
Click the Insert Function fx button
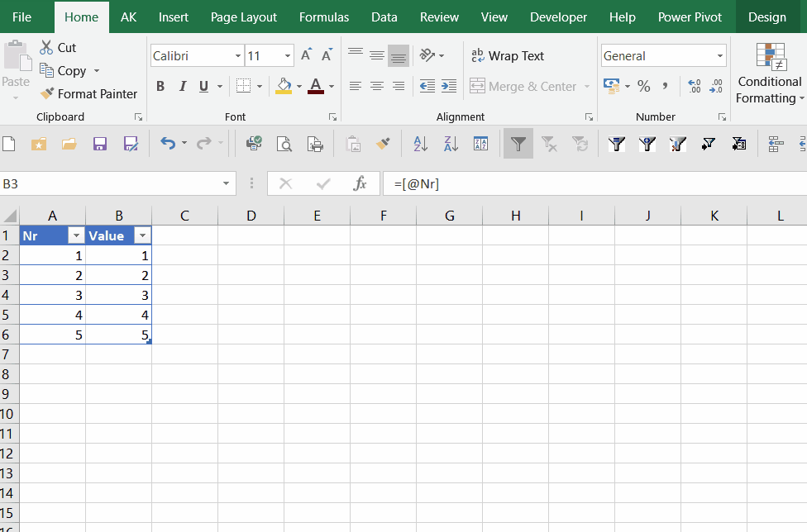(360, 183)
